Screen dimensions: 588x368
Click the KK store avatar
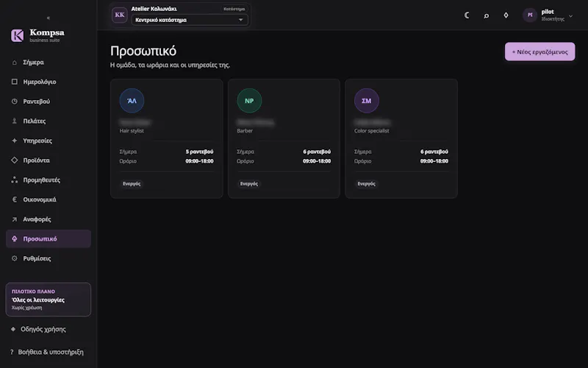(120, 15)
